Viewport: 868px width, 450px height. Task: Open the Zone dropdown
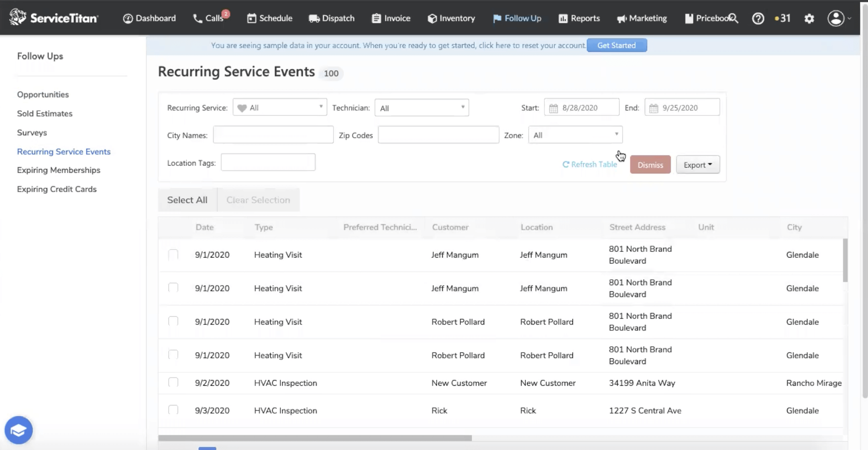(575, 135)
